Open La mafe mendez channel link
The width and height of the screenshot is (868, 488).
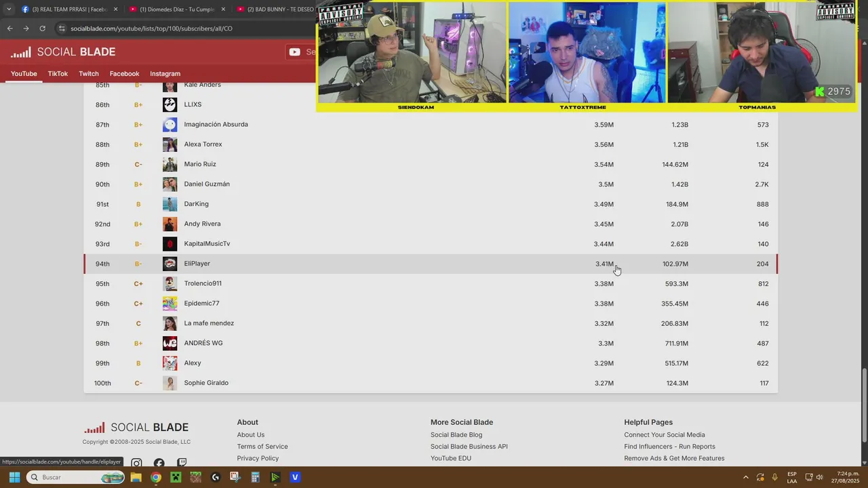209,323
